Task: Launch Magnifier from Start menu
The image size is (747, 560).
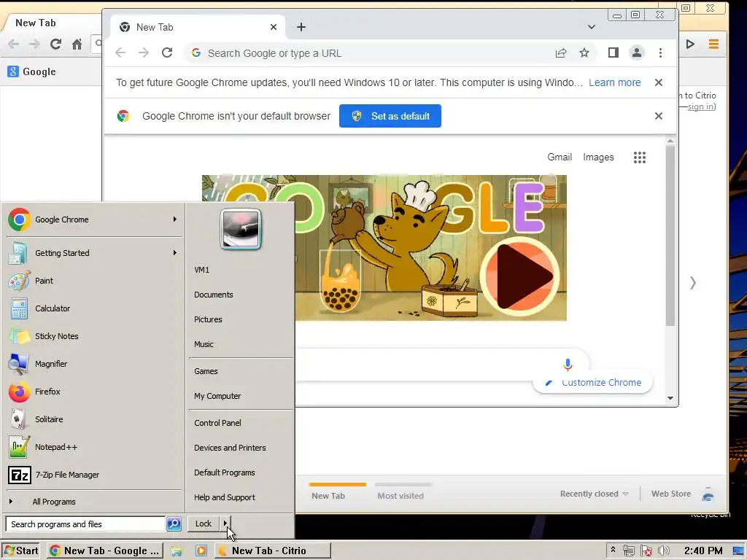Action: click(93, 364)
